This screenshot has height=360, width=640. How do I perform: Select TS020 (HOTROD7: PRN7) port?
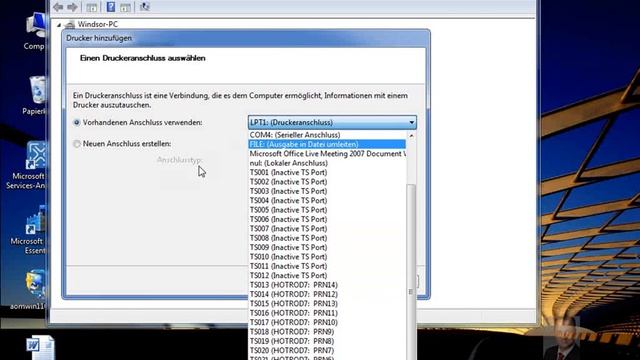point(327,351)
